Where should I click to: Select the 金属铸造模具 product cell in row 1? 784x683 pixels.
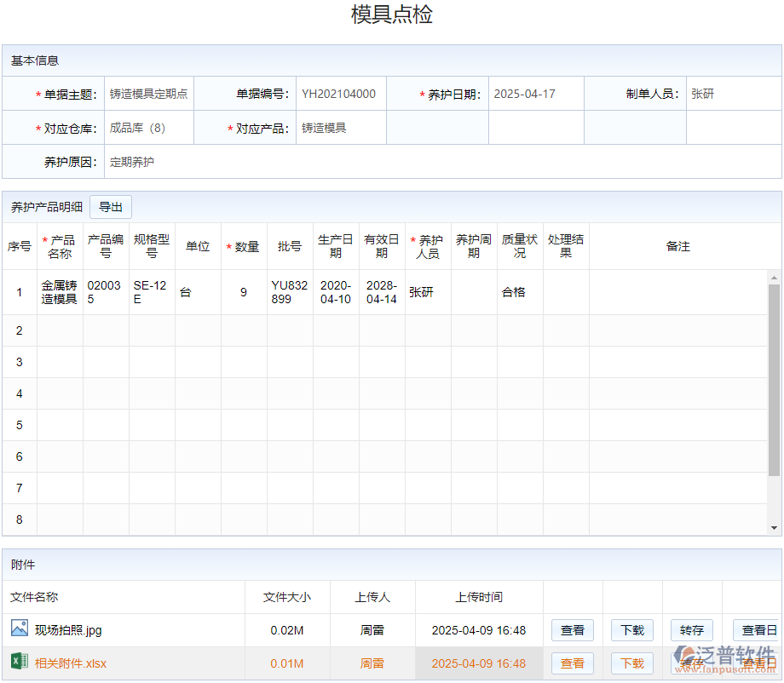point(60,292)
